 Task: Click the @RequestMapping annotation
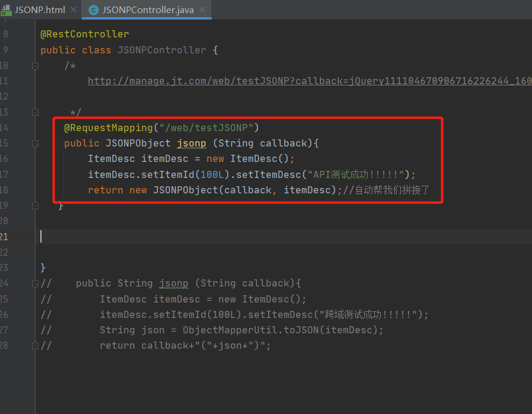coord(108,128)
